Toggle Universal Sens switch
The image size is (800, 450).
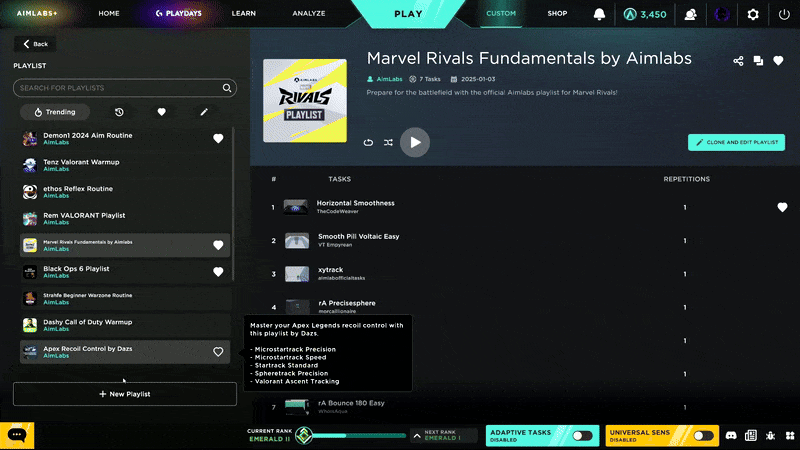point(703,436)
